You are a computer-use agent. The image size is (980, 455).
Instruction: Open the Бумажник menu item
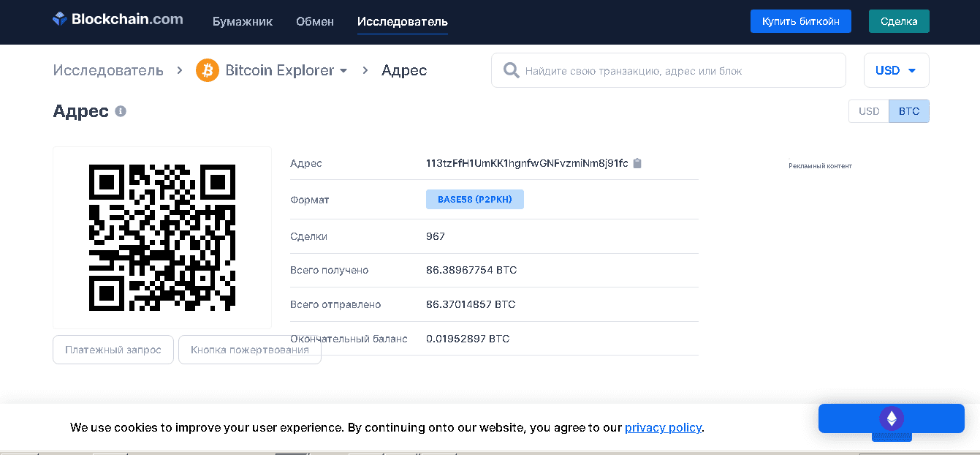(x=242, y=21)
